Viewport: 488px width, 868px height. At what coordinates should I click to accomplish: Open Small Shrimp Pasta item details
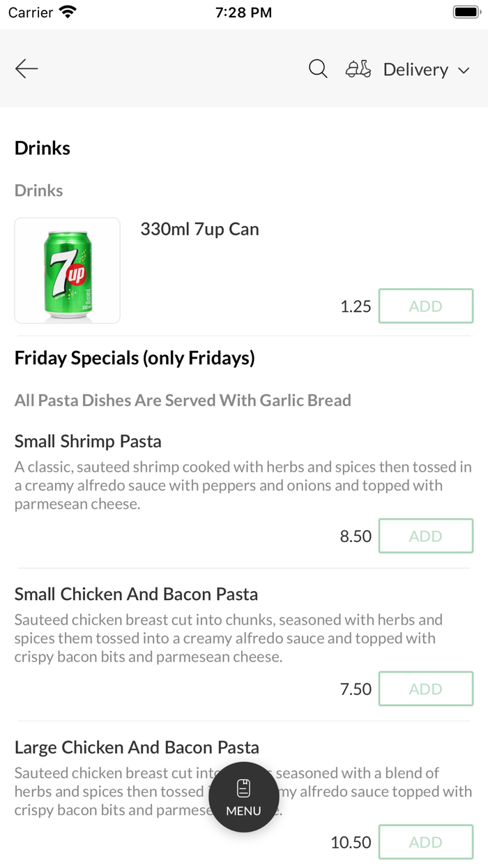pos(88,441)
